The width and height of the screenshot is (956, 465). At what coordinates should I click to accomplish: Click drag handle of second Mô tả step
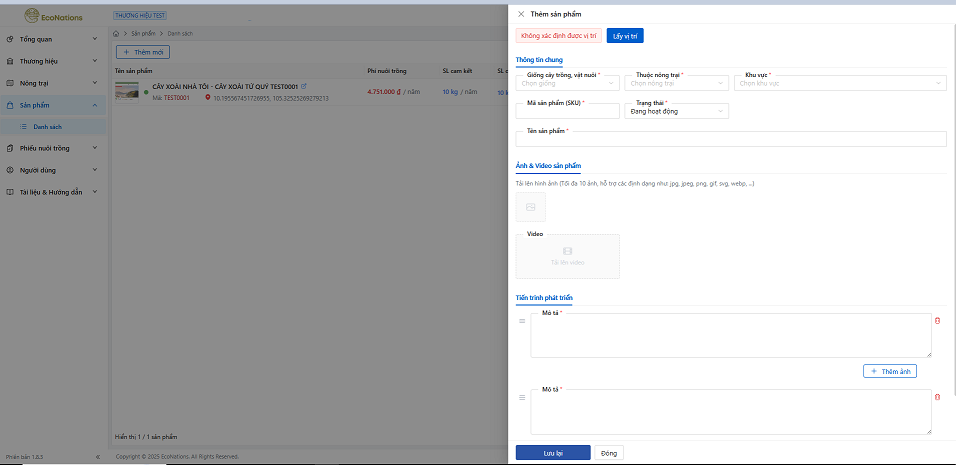pyautogui.click(x=522, y=397)
